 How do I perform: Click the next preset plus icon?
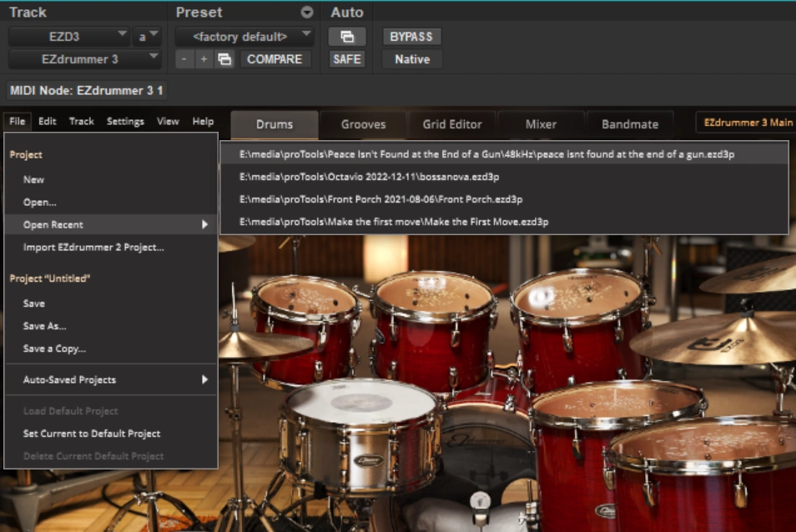pyautogui.click(x=204, y=59)
